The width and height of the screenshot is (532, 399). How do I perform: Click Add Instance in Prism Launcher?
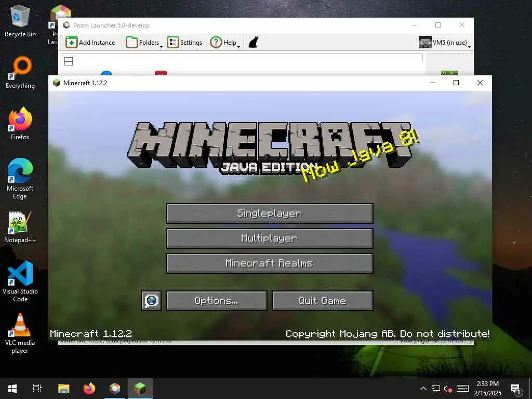[x=90, y=43]
